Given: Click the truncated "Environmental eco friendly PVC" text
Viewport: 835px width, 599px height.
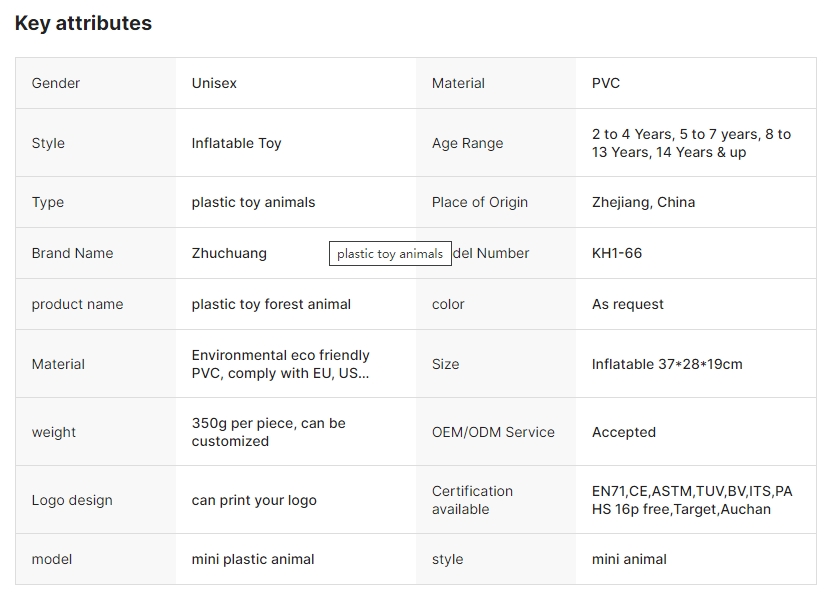Looking at the screenshot, I should [x=280, y=364].
